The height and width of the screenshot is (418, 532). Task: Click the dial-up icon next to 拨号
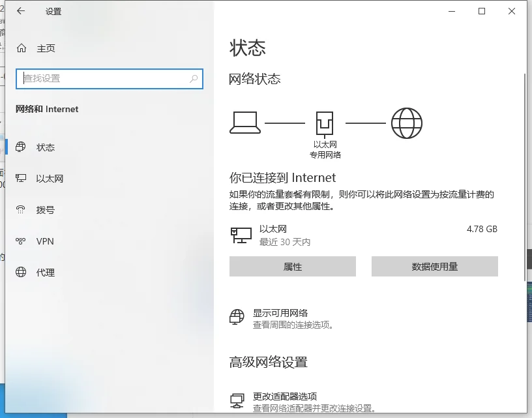tap(22, 210)
